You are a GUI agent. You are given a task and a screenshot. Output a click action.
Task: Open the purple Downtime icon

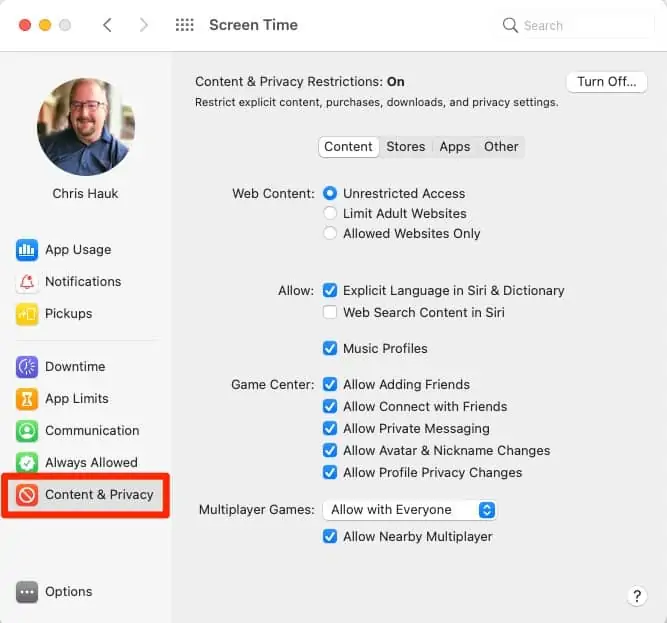[27, 367]
